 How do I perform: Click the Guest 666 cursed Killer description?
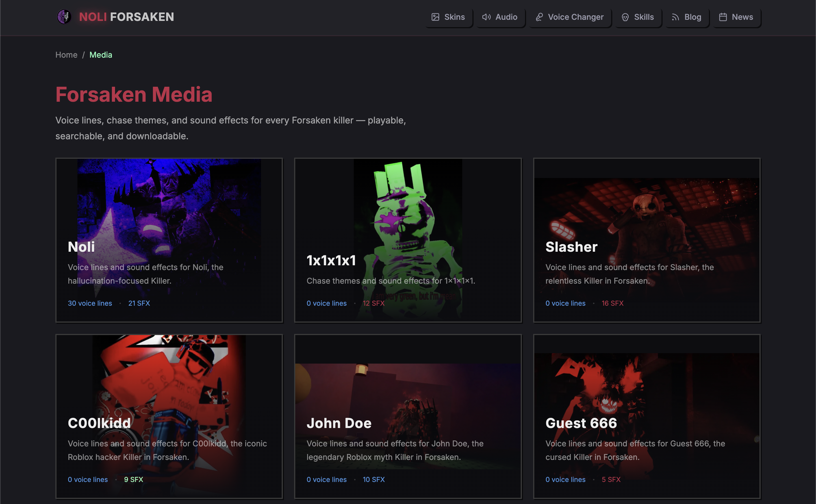(635, 450)
